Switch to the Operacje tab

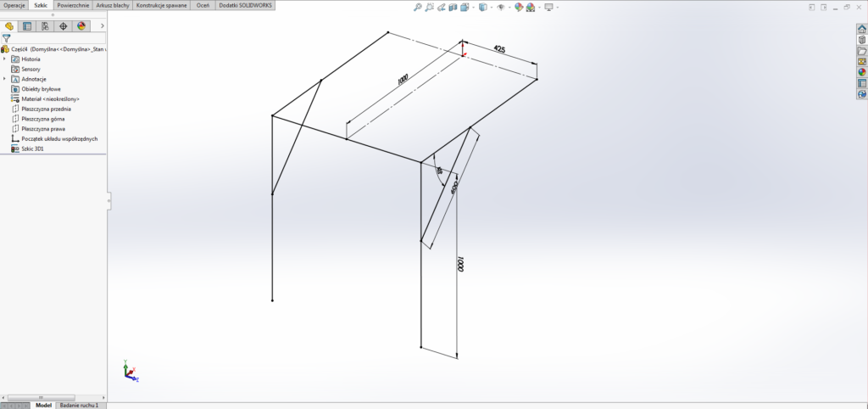tap(14, 4)
